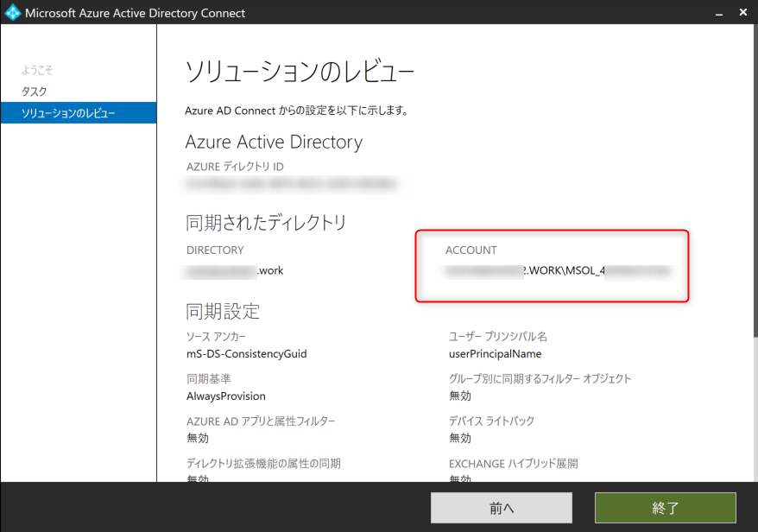Image resolution: width=758 pixels, height=532 pixels.
Task: Click the mS-DS-ConsistencyGuid value
Action: coord(247,354)
